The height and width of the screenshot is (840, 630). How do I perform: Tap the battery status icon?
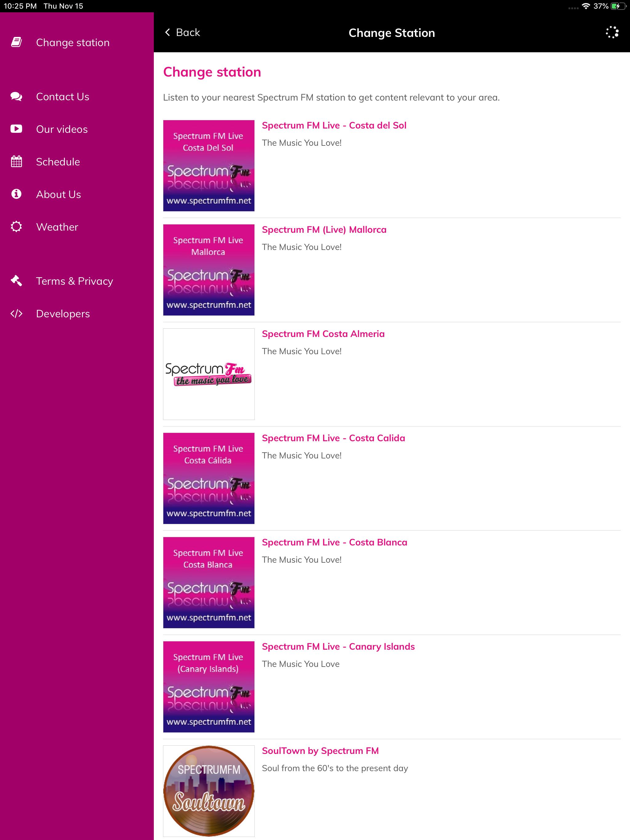click(x=618, y=6)
